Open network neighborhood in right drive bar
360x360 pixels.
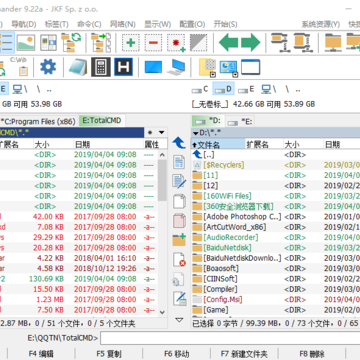269,89
